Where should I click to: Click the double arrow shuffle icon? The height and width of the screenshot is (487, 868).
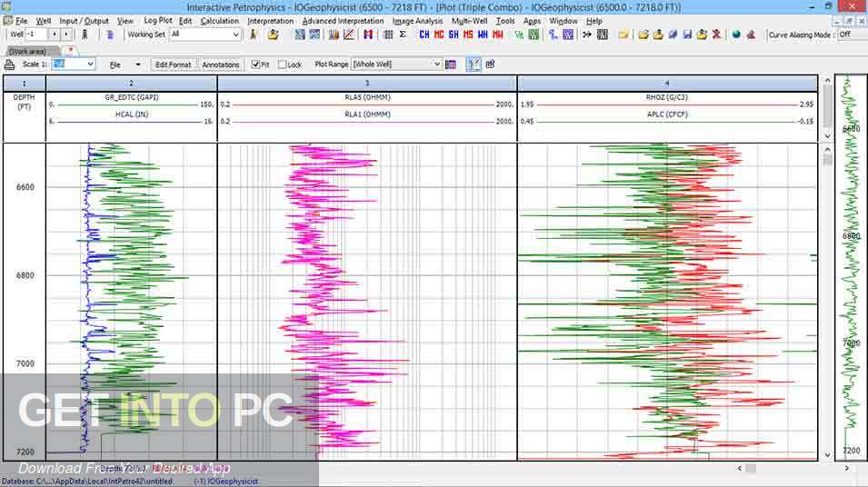(x=587, y=35)
